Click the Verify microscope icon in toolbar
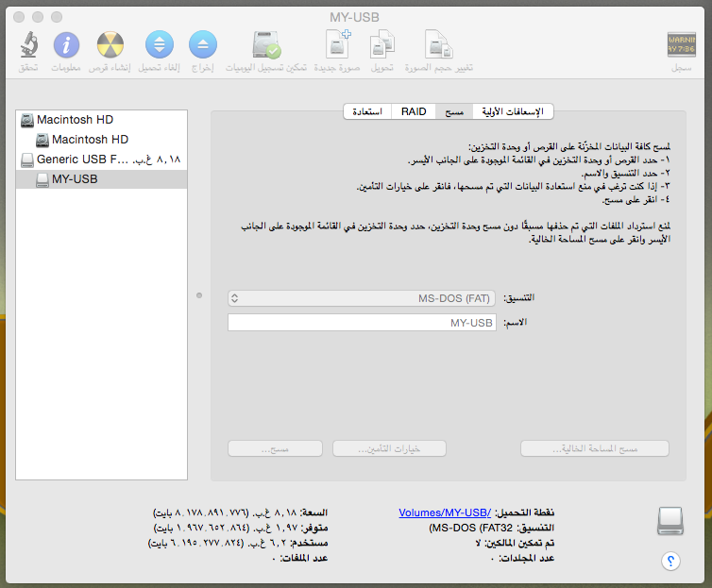This screenshot has width=712, height=588. (x=28, y=44)
